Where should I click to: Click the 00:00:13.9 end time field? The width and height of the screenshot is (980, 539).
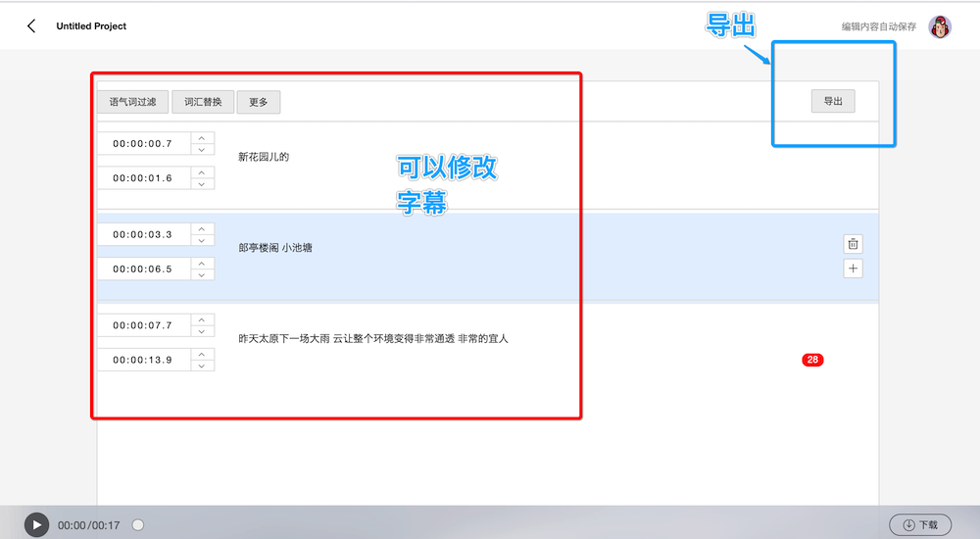tap(143, 360)
